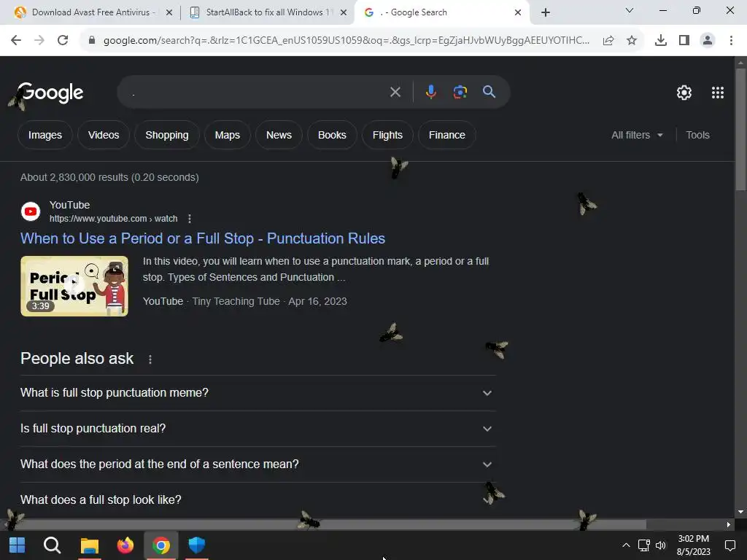This screenshot has height=560, width=747.
Task: Click the youtube.com watch URL
Action: (113, 219)
